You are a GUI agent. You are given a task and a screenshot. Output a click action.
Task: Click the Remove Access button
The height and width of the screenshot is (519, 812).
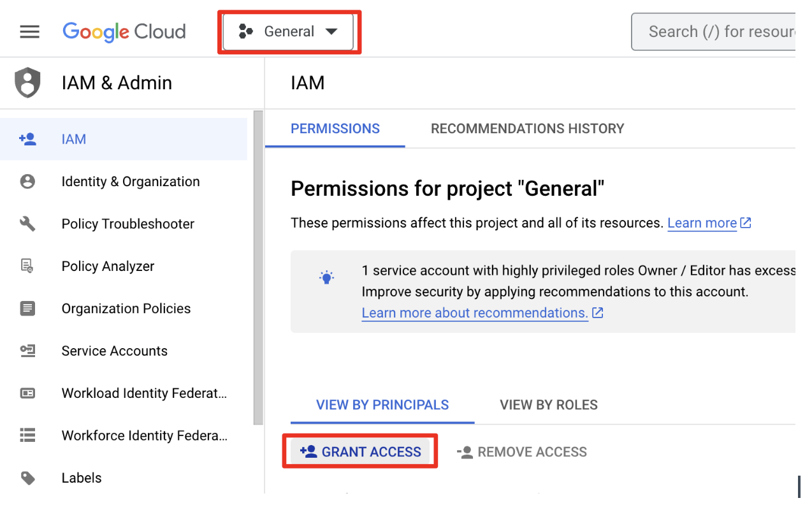522,452
